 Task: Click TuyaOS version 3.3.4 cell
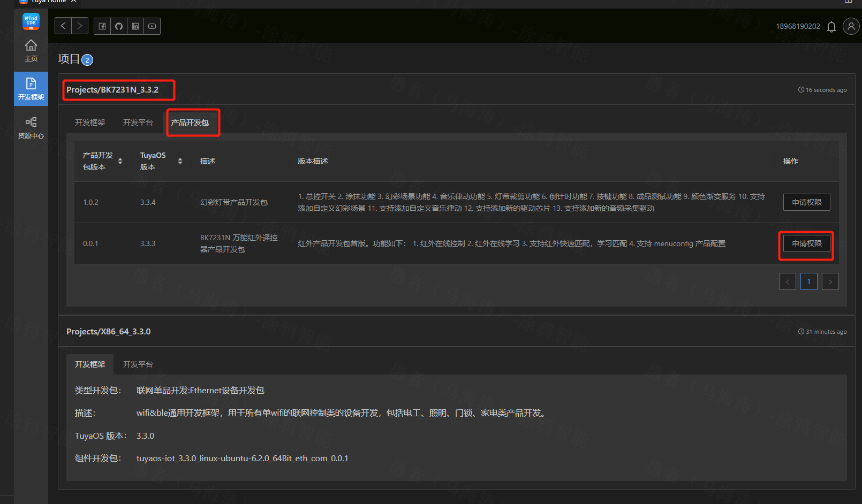coord(148,202)
